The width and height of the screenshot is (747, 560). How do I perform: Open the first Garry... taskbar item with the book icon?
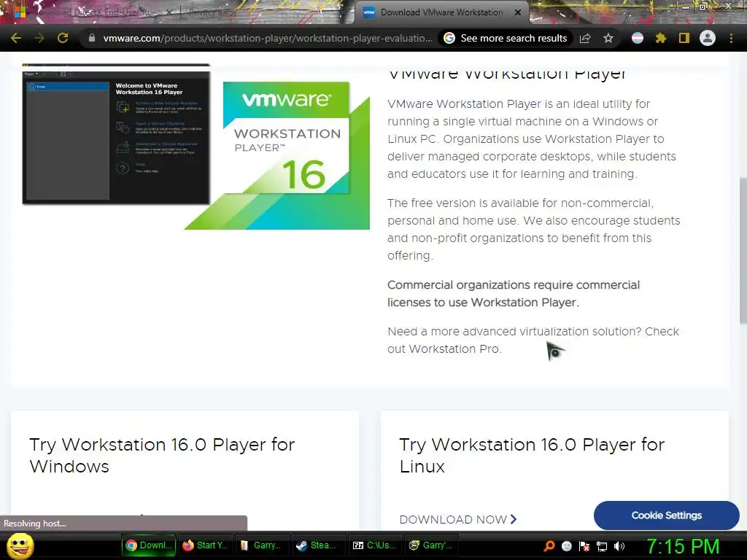(x=262, y=545)
